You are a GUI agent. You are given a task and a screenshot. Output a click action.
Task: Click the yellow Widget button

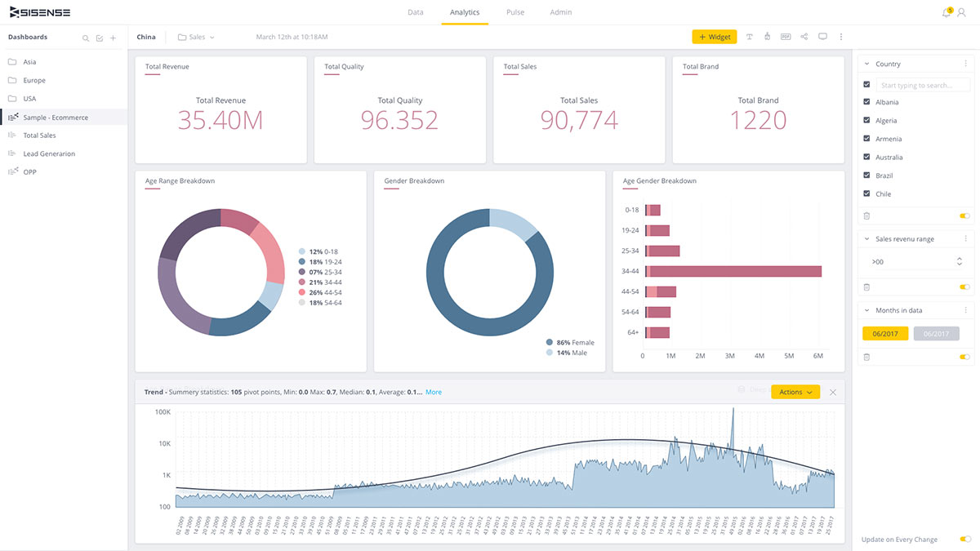714,36
